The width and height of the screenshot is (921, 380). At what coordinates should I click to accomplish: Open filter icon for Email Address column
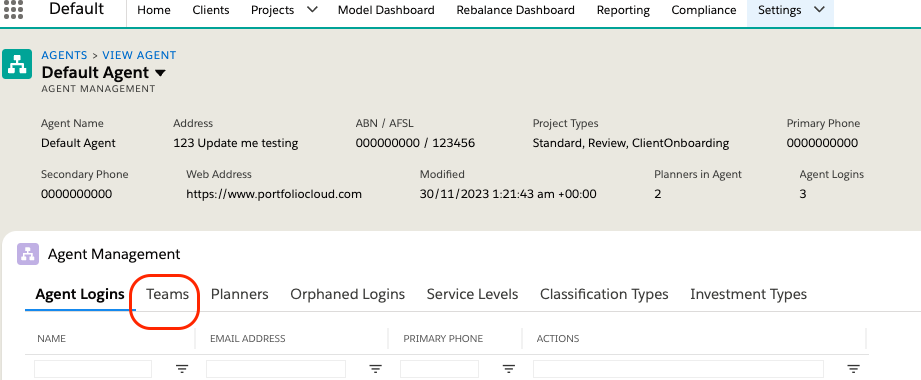point(375,369)
